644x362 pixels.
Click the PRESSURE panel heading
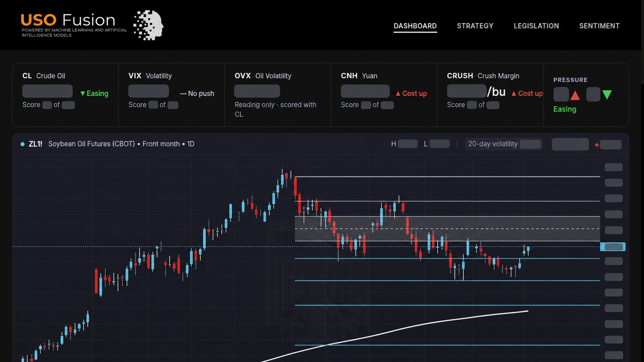coord(570,80)
